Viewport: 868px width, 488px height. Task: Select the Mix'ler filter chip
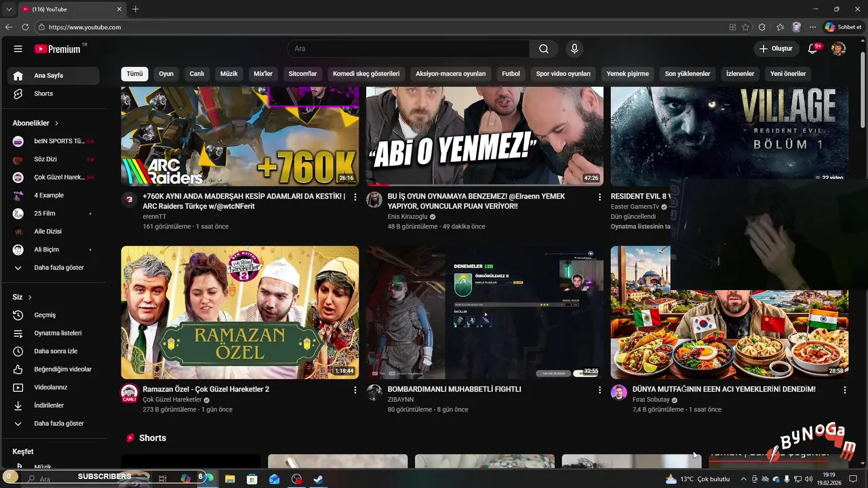tap(263, 74)
